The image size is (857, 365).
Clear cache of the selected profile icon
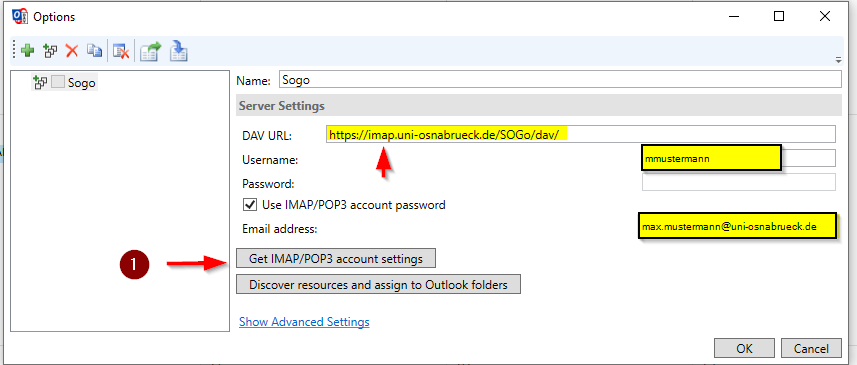click(121, 51)
